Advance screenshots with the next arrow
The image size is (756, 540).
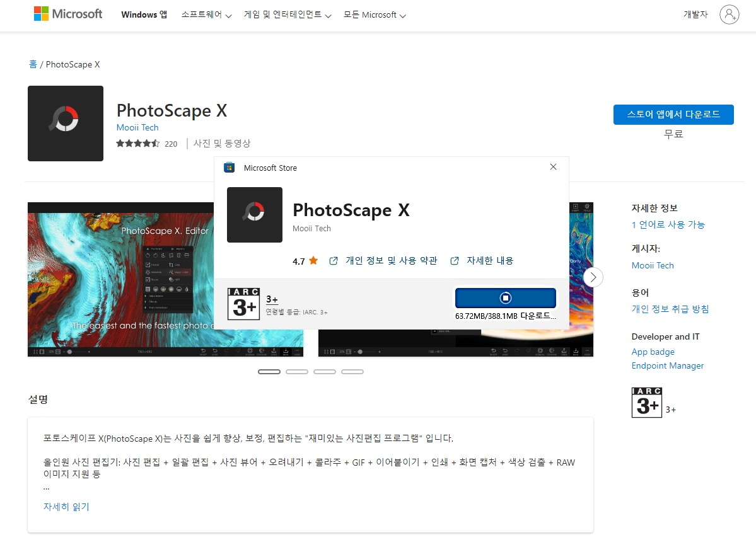(x=593, y=277)
